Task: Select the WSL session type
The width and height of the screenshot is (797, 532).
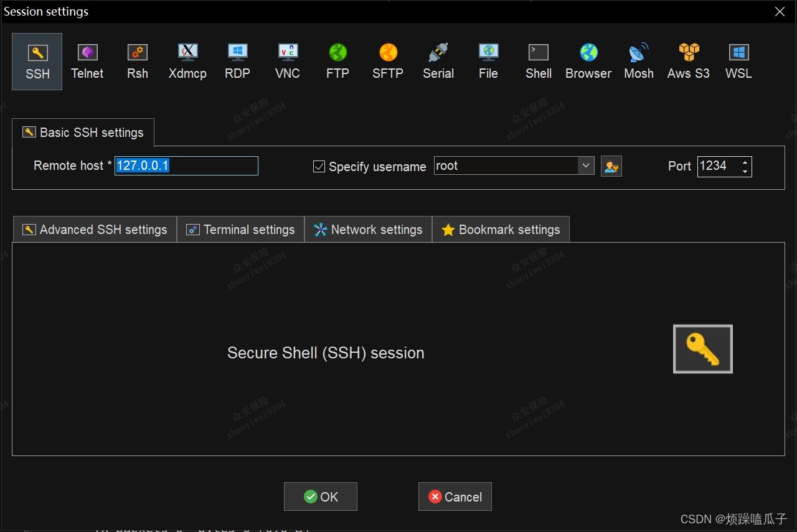Action: point(738,61)
